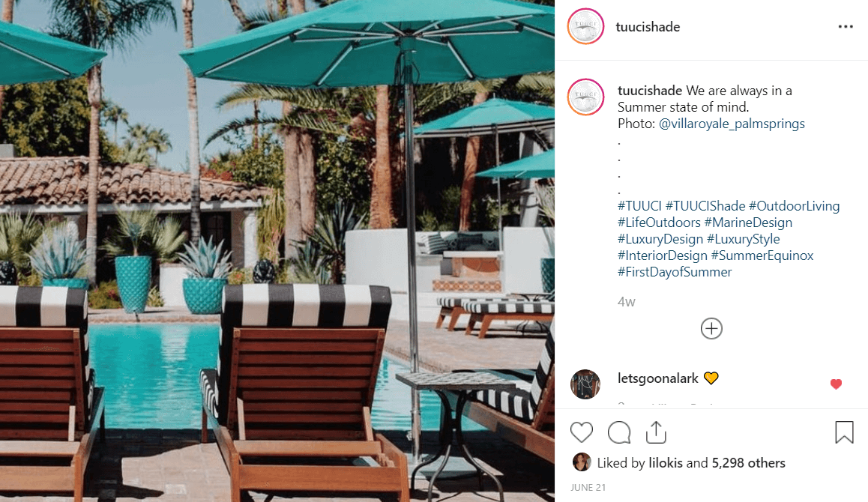Click the poolside umbrella post photo
This screenshot has height=502, width=868.
tap(277, 251)
